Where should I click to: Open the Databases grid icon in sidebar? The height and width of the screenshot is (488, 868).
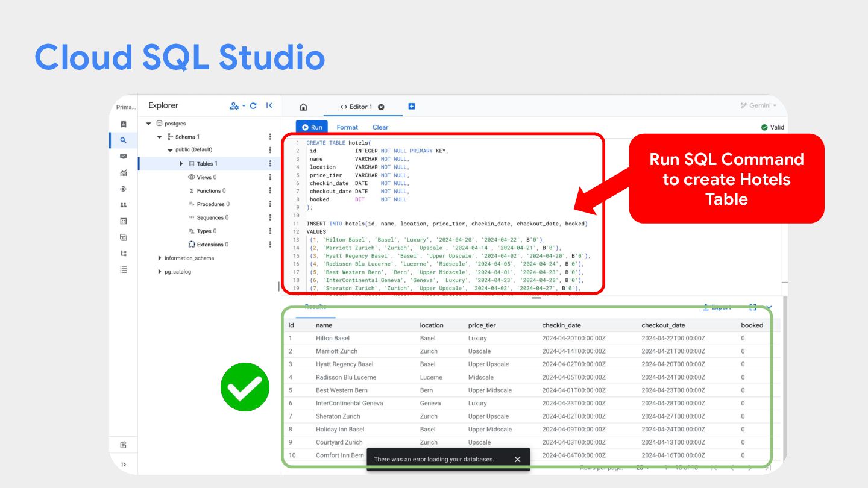click(124, 221)
